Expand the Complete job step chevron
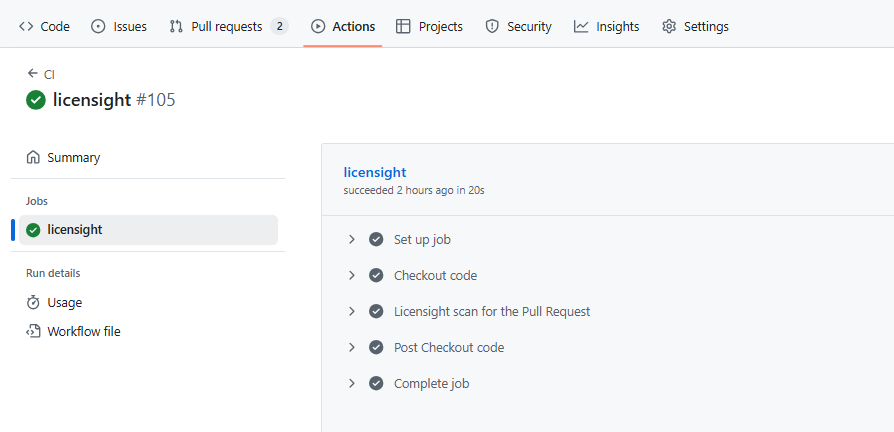Screen dimensions: 894x432 352,383
